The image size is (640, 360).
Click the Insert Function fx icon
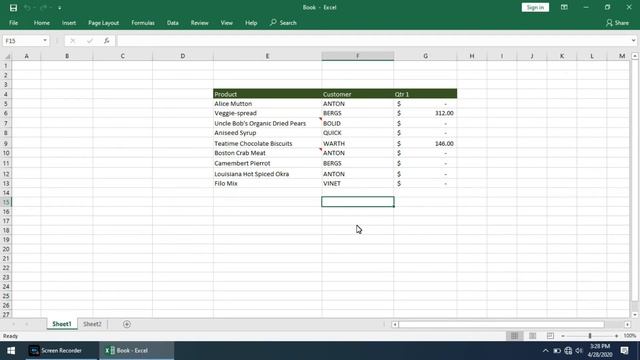click(x=107, y=41)
